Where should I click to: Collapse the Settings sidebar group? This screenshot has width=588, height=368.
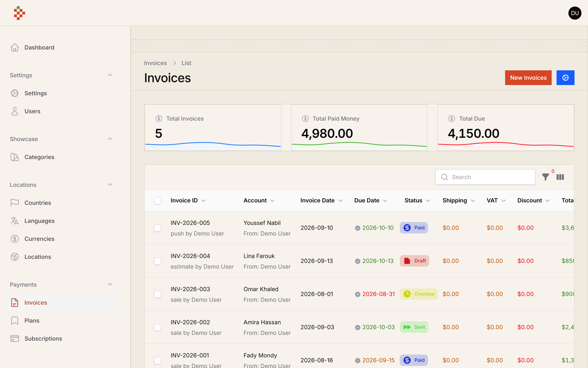point(110,75)
